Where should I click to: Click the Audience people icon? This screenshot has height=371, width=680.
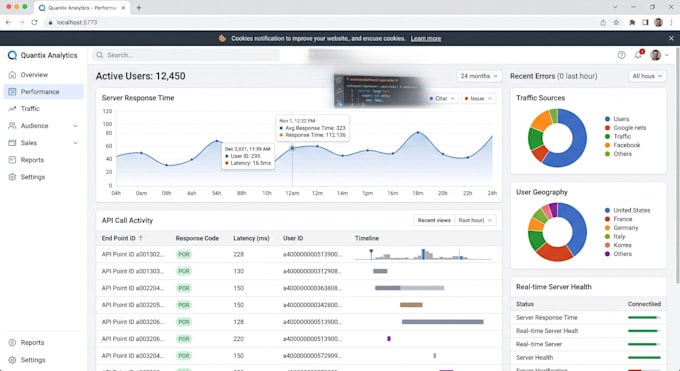coord(12,125)
